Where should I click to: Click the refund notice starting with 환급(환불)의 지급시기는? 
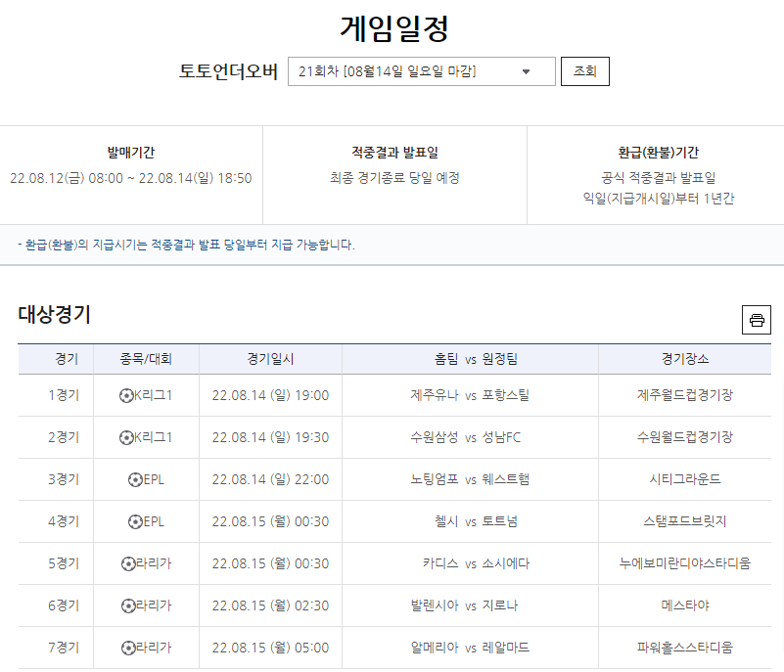click(x=187, y=245)
